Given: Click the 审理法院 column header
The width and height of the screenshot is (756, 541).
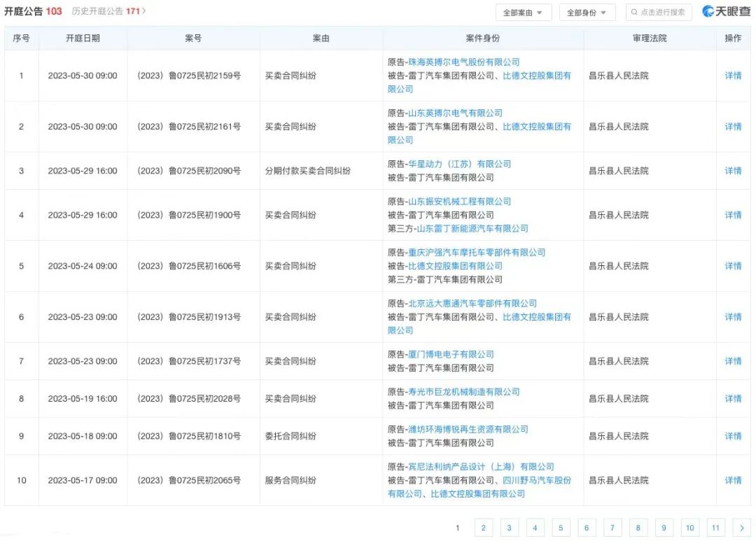Looking at the screenshot, I should coord(650,38).
